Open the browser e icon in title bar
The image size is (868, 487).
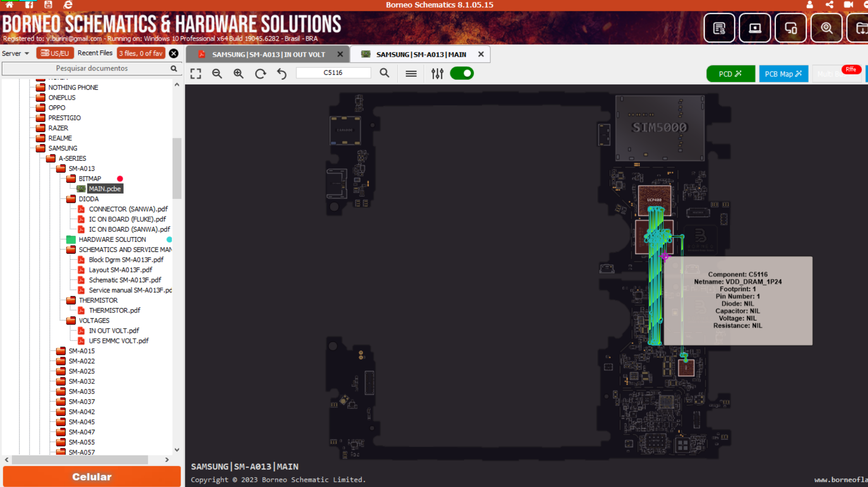(x=68, y=4)
